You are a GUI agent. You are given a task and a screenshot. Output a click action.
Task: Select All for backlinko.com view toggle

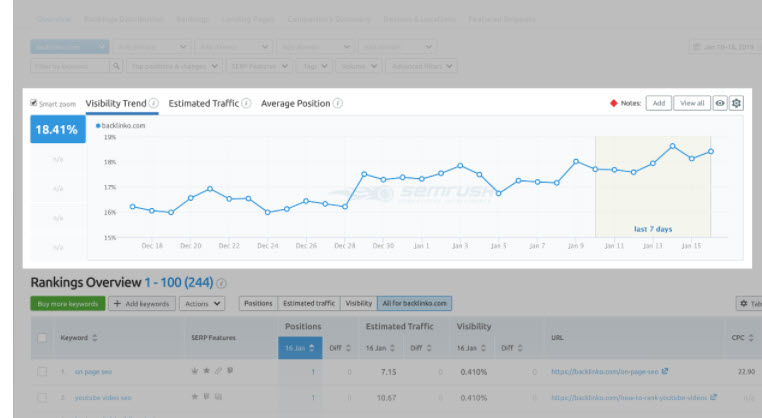[x=415, y=303]
